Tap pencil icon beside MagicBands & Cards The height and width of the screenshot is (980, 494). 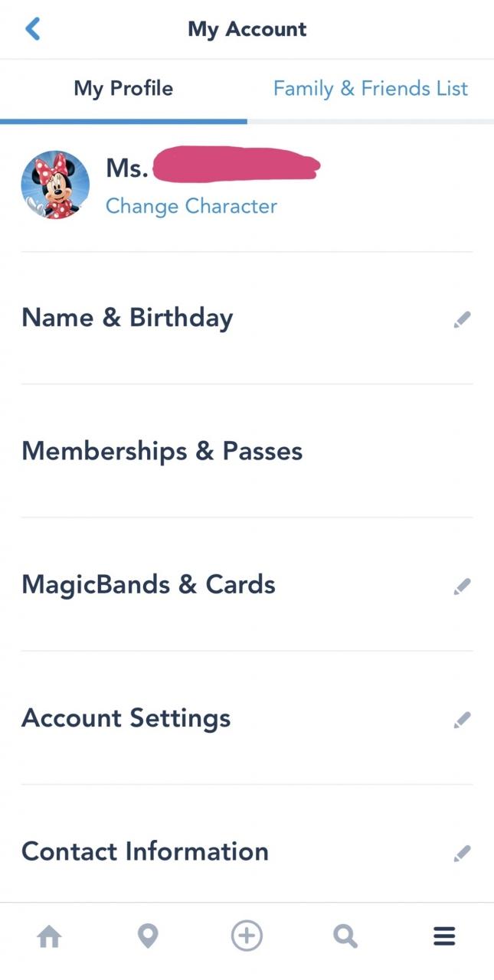(x=462, y=586)
